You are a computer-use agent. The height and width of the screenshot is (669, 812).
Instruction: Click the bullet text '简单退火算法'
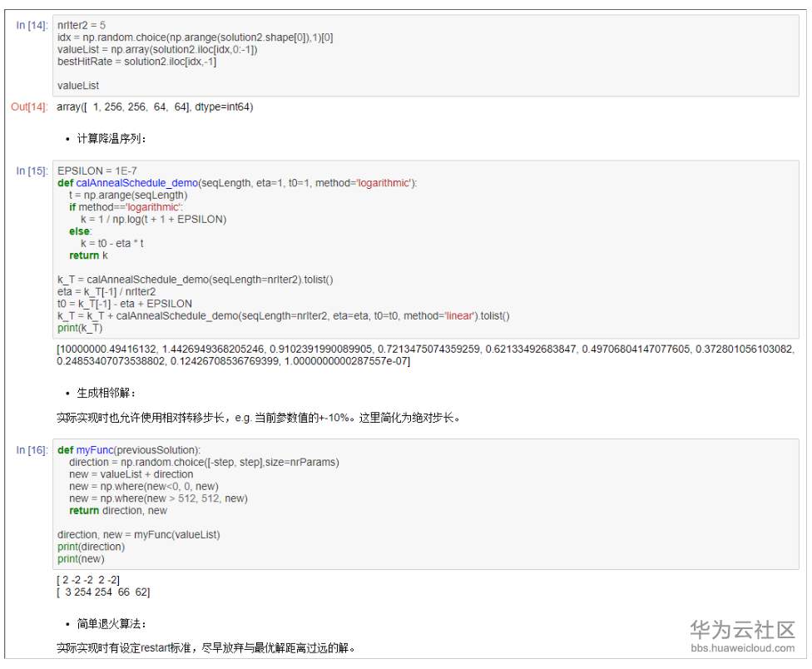tap(111, 624)
